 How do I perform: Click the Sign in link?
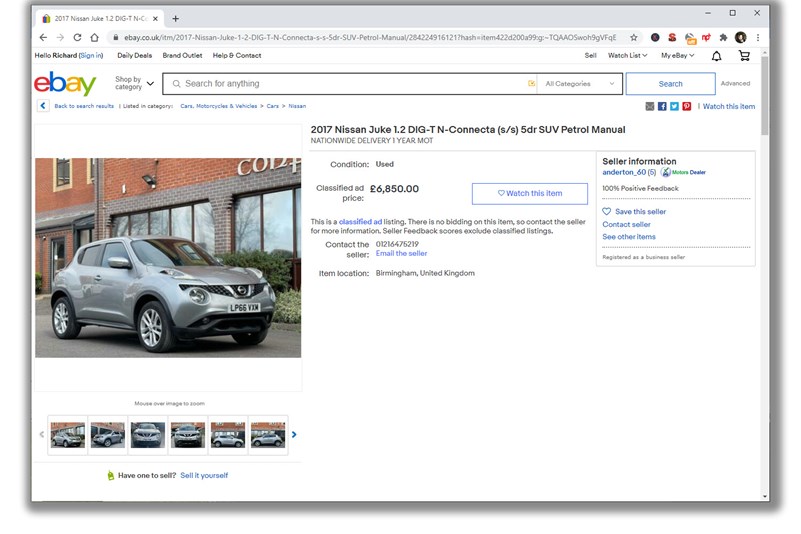pyautogui.click(x=91, y=56)
